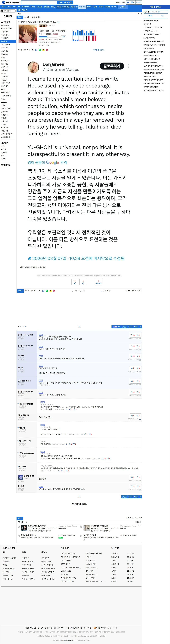Screen dimensions: 170x644
Task: Click the main search input field
Action: coord(39,2)
